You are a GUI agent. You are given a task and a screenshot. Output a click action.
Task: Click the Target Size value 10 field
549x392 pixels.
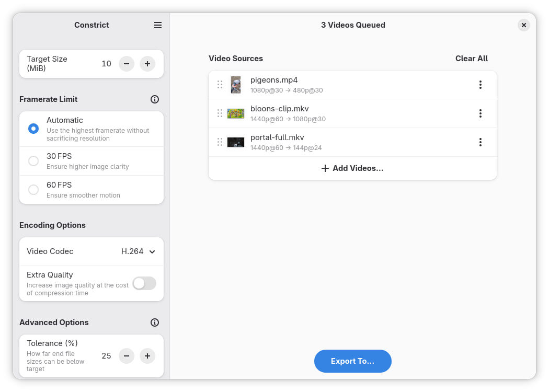pyautogui.click(x=106, y=64)
